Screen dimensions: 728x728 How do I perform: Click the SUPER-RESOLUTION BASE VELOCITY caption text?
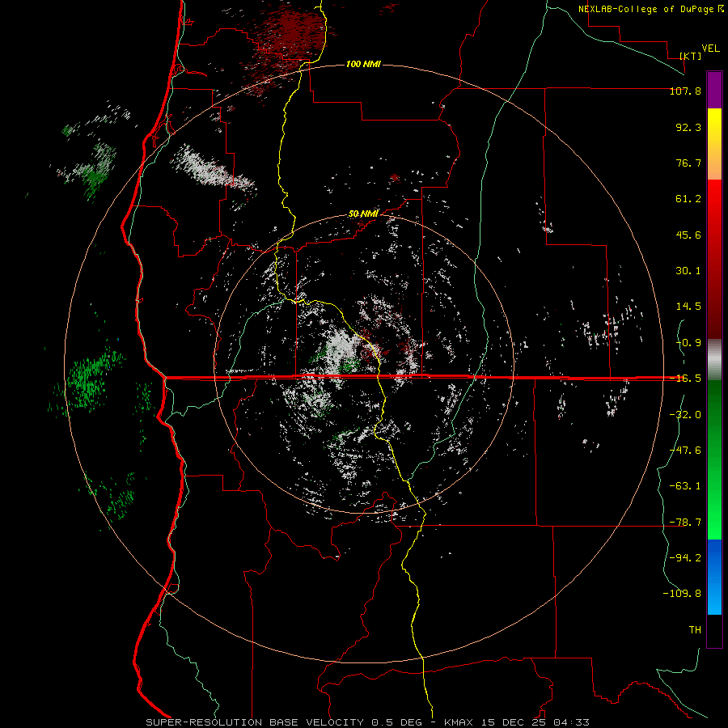click(x=255, y=722)
